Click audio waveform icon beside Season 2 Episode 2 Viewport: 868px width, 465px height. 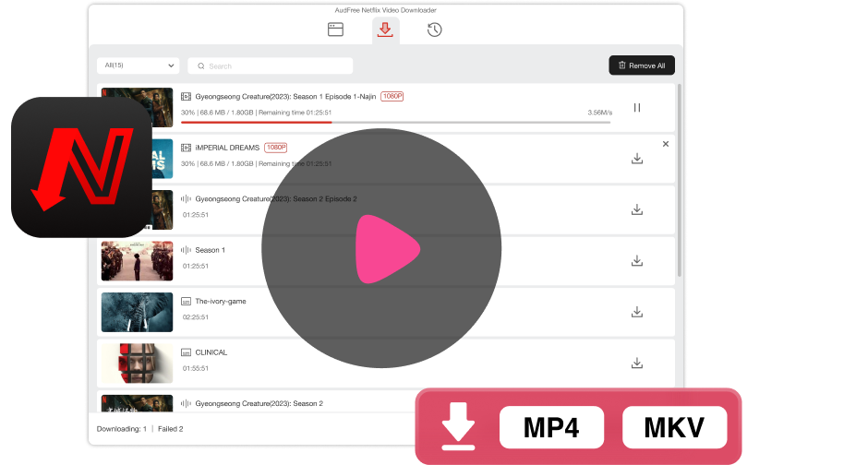point(186,199)
